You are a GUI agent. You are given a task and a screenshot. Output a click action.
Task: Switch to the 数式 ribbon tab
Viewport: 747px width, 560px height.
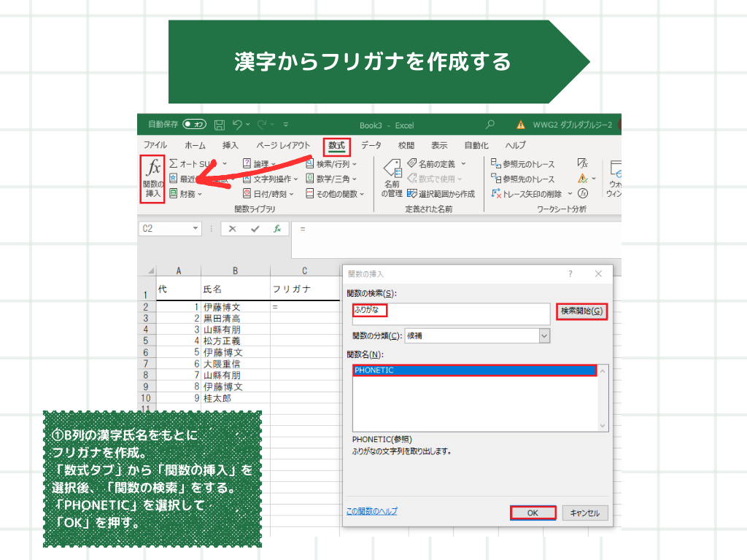(x=336, y=145)
